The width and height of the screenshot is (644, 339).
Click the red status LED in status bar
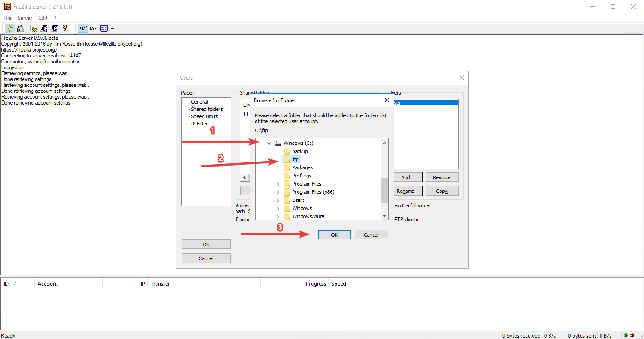[632, 335]
